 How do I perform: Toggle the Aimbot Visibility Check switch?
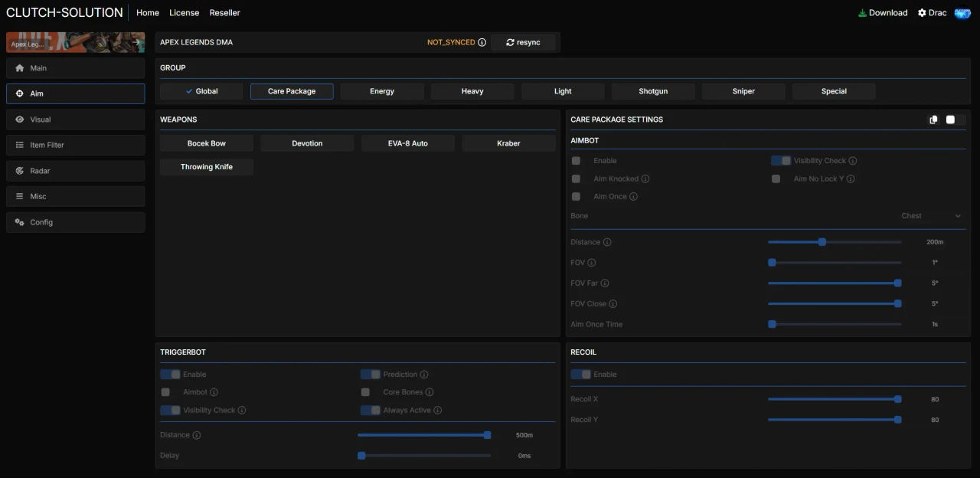pos(781,161)
